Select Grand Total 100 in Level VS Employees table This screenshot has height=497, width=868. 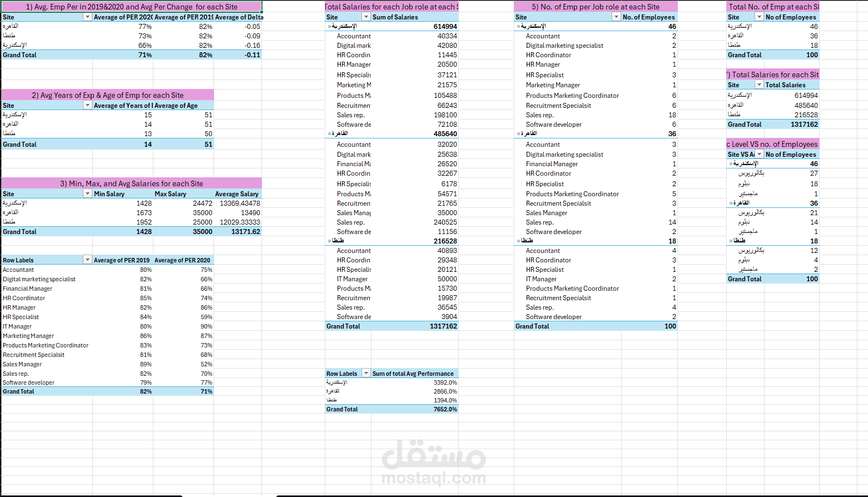click(x=791, y=279)
